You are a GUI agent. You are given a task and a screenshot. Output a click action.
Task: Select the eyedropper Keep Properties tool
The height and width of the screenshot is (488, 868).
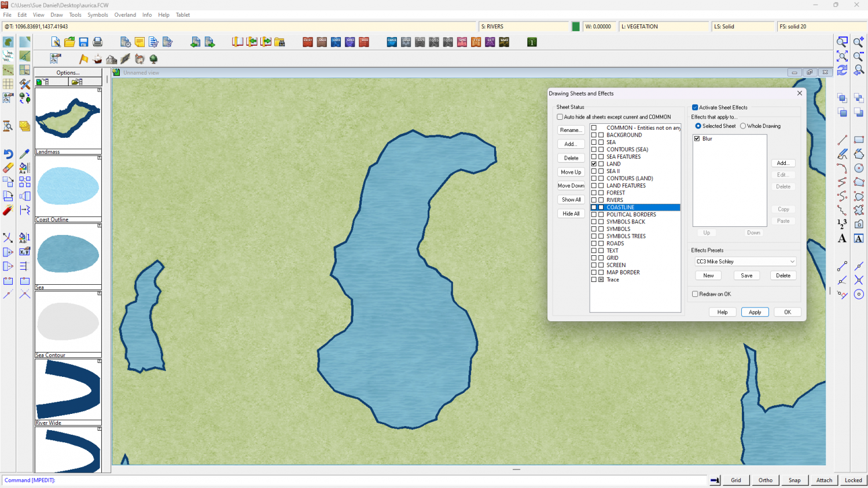click(24, 154)
